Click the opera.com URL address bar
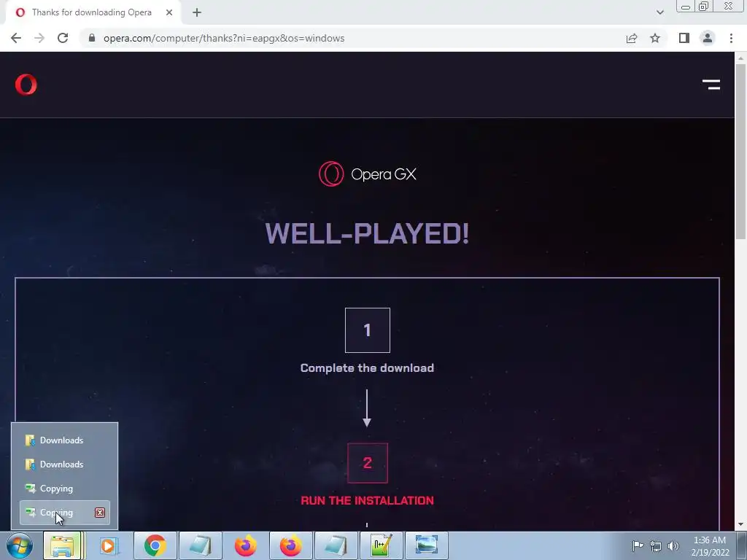Screen dimensions: 747x560 coord(224,38)
